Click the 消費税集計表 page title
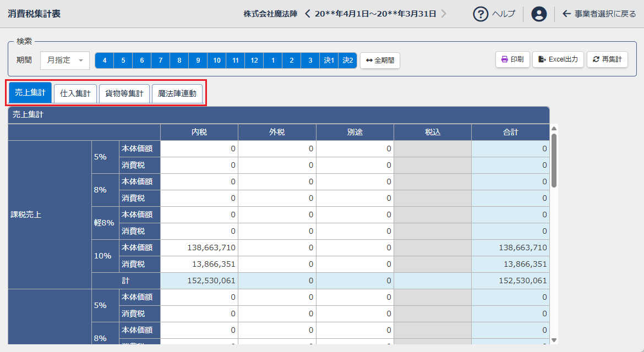The image size is (644, 352). pos(34,14)
